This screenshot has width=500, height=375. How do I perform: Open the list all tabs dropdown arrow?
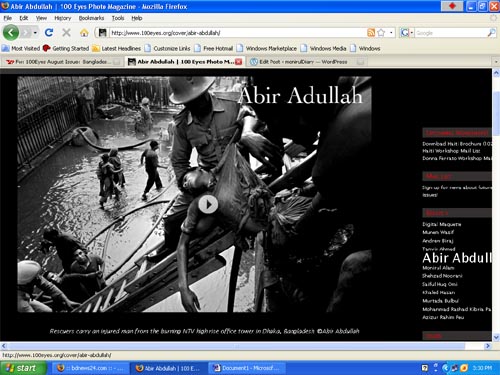495,62
